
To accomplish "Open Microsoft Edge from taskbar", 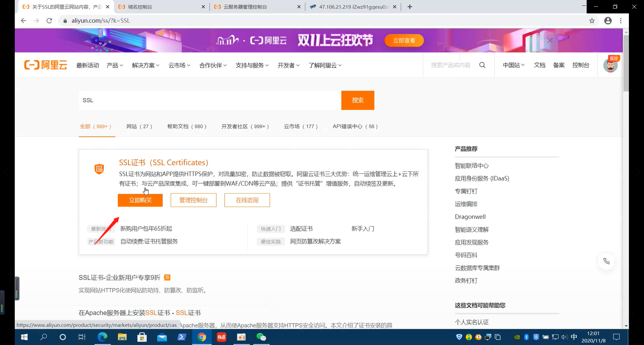I will (x=102, y=337).
